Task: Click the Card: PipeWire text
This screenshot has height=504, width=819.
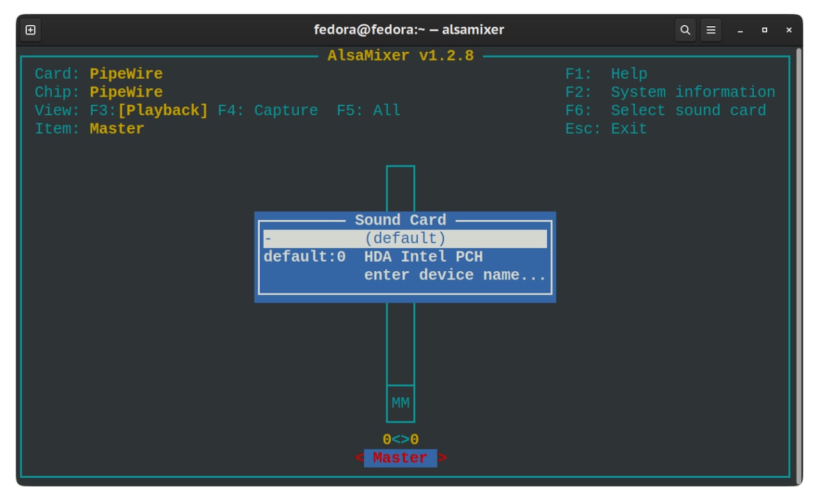Action: click(99, 74)
